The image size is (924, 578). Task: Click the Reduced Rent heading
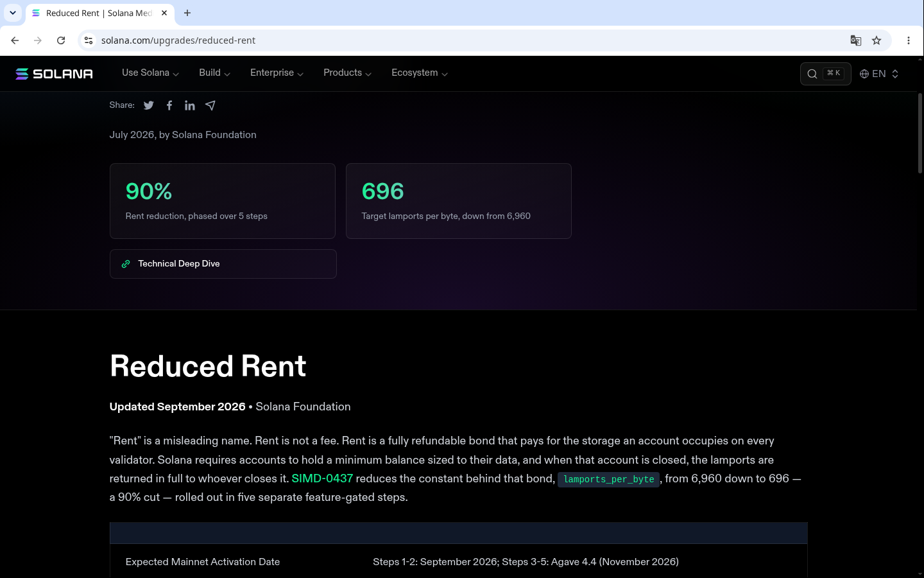click(208, 366)
